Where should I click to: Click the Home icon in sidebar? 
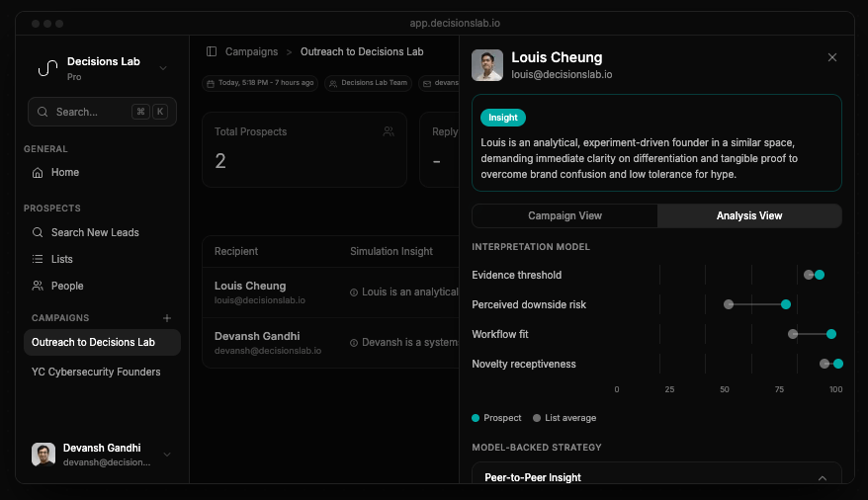click(x=38, y=173)
